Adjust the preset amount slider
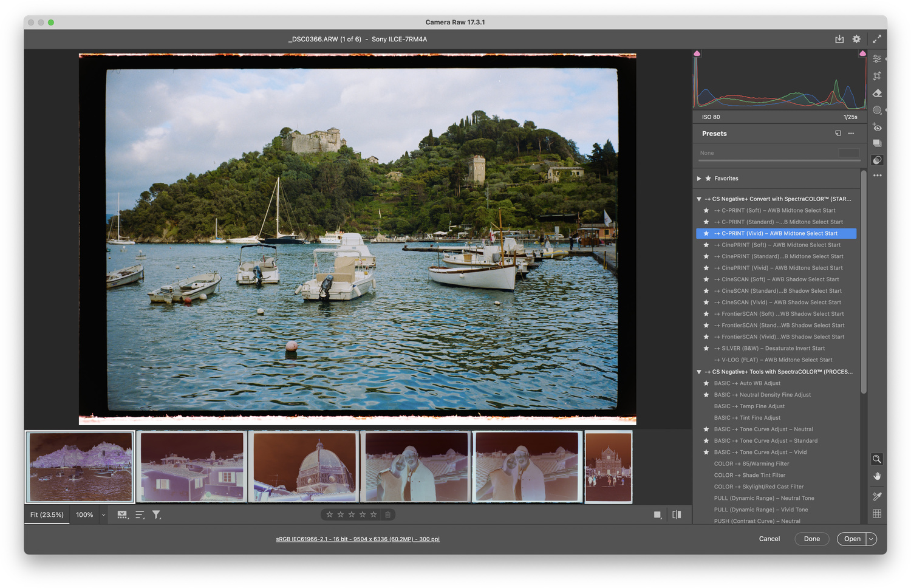 (779, 160)
